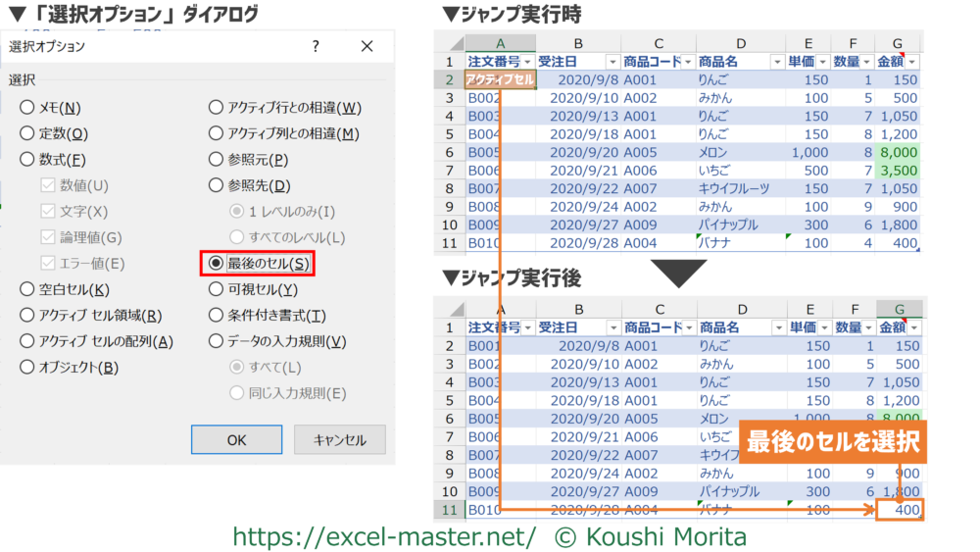Select the オブジェクト(B) radio button

(x=27, y=368)
